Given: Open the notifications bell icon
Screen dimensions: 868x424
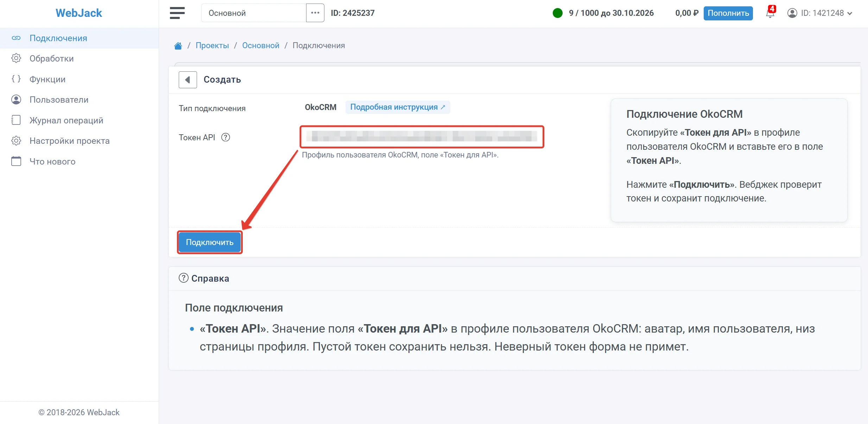Looking at the screenshot, I should [770, 13].
